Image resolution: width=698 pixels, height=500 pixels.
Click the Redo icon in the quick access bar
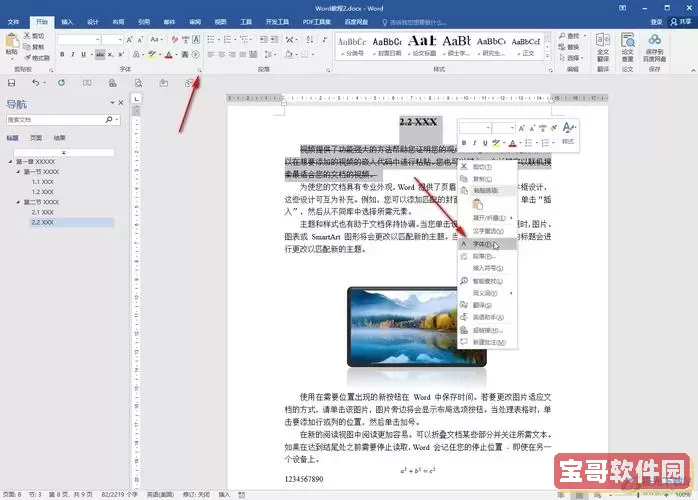[61, 83]
